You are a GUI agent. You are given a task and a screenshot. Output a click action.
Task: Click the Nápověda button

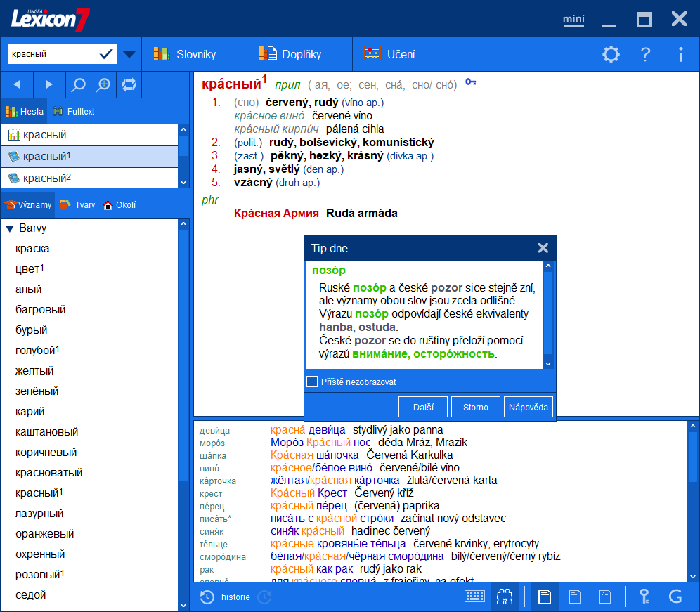click(x=528, y=407)
